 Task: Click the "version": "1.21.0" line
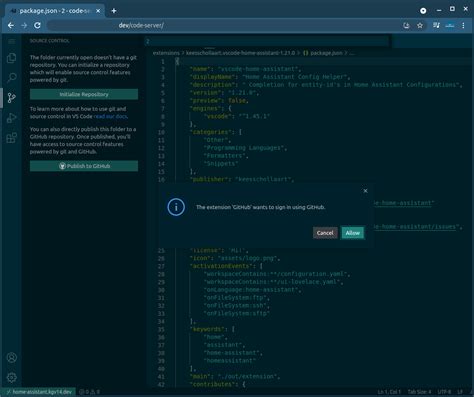[224, 93]
